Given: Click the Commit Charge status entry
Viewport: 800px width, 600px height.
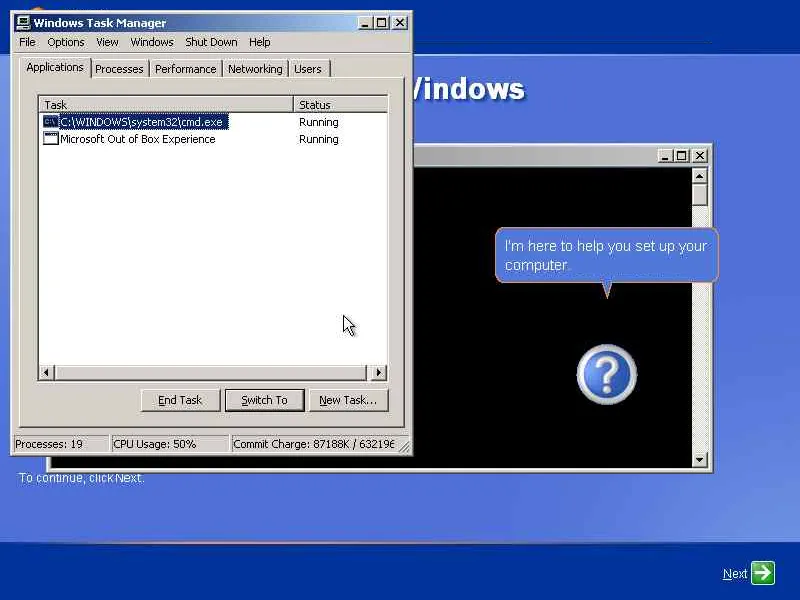Looking at the screenshot, I should (x=314, y=444).
